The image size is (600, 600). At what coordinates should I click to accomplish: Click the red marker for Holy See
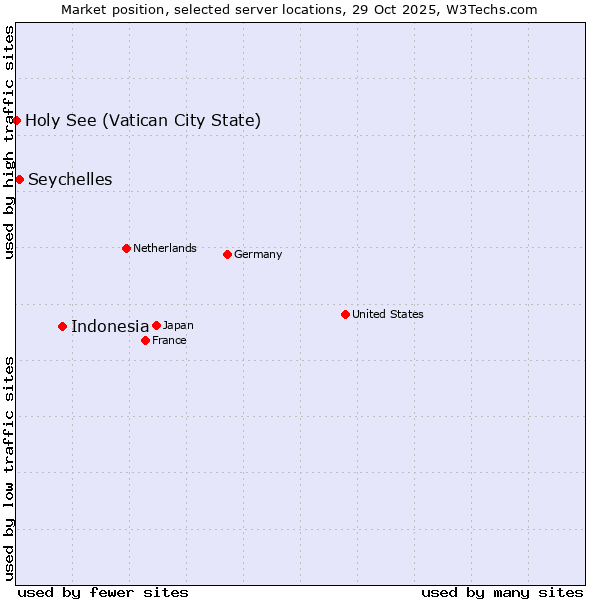pyautogui.click(x=17, y=120)
